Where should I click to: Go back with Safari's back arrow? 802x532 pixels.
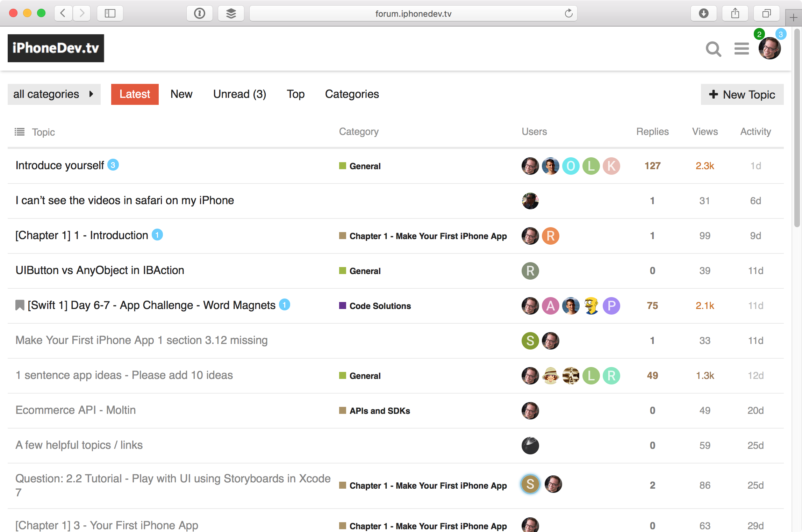(63, 13)
